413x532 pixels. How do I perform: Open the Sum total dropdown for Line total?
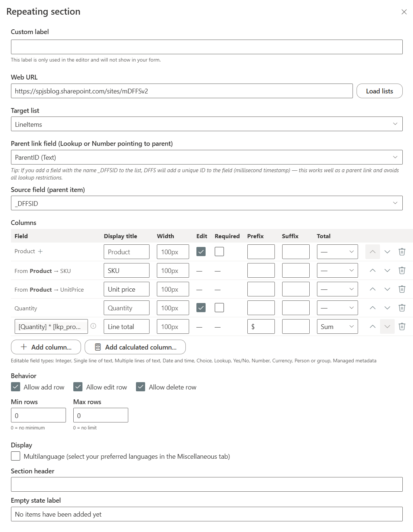(x=337, y=326)
